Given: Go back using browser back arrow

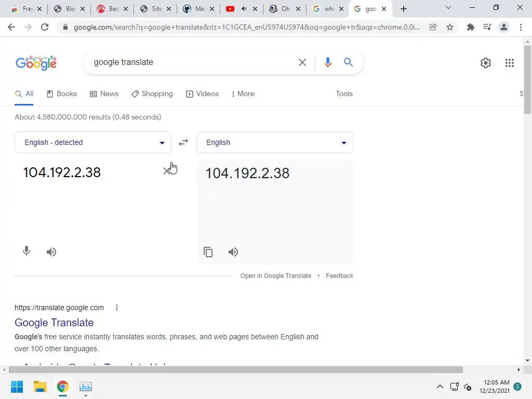Looking at the screenshot, I should click(x=11, y=27).
